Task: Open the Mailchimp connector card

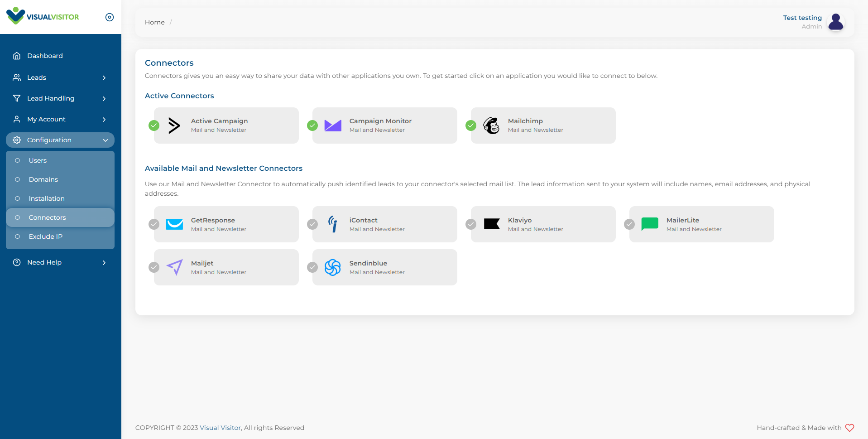Action: [x=543, y=125]
